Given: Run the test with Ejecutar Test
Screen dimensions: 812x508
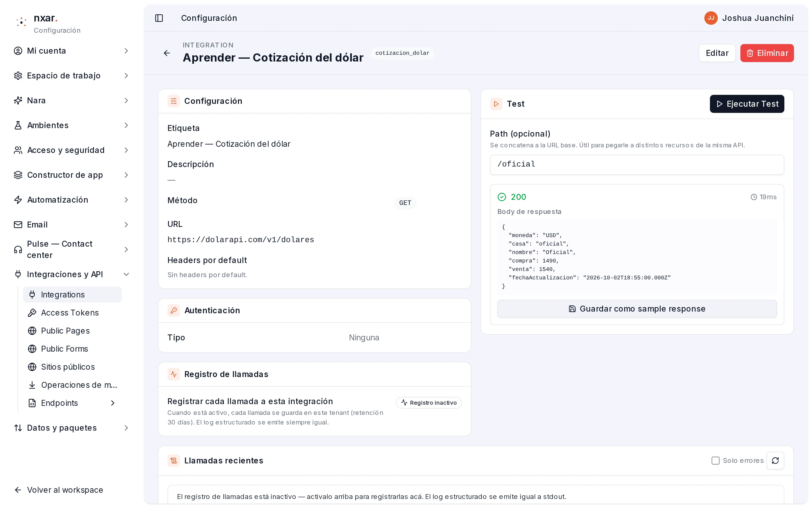Looking at the screenshot, I should (x=747, y=104).
